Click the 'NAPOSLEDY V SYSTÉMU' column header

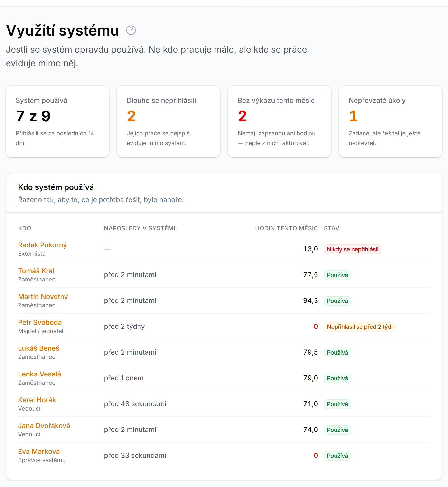pyautogui.click(x=141, y=228)
